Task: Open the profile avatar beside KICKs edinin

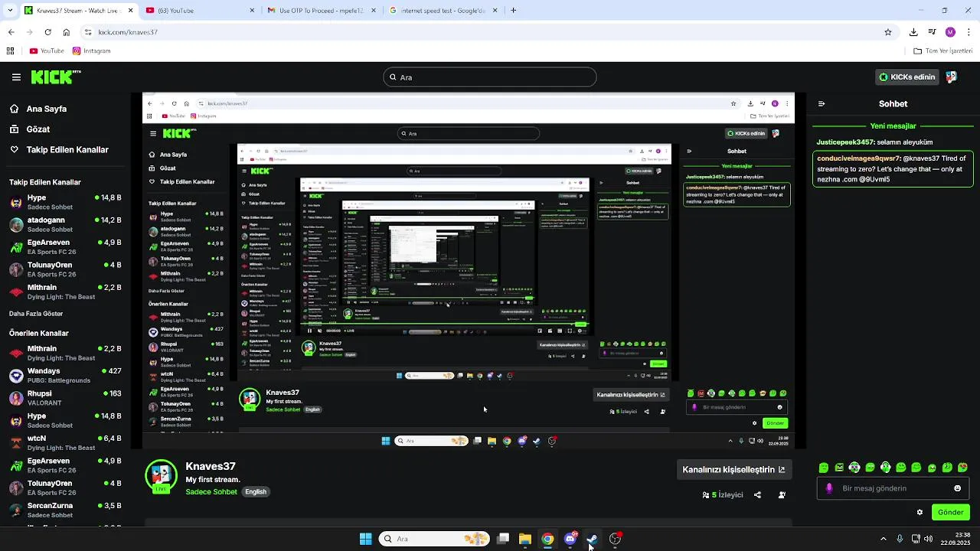Action: coord(952,77)
